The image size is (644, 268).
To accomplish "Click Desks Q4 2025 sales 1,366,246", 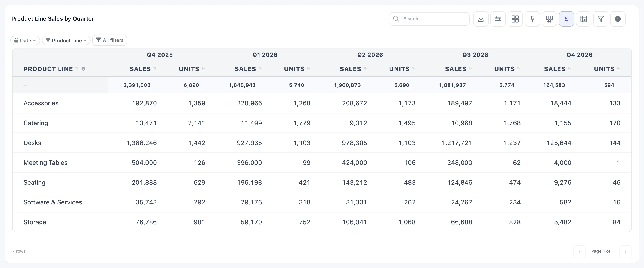I will pyautogui.click(x=141, y=143).
